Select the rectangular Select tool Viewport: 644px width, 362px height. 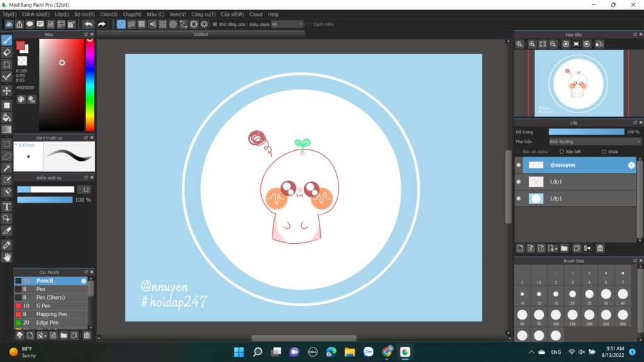6,144
